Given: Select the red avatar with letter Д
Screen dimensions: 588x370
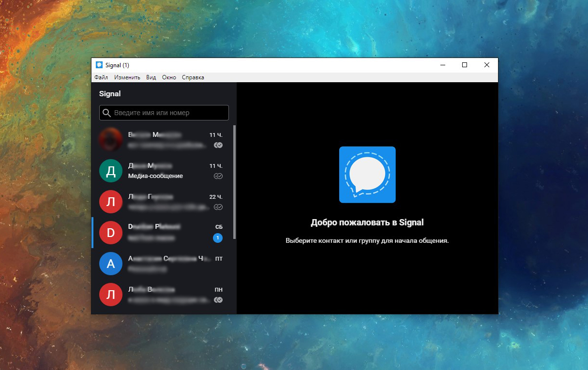Looking at the screenshot, I should (x=110, y=170).
